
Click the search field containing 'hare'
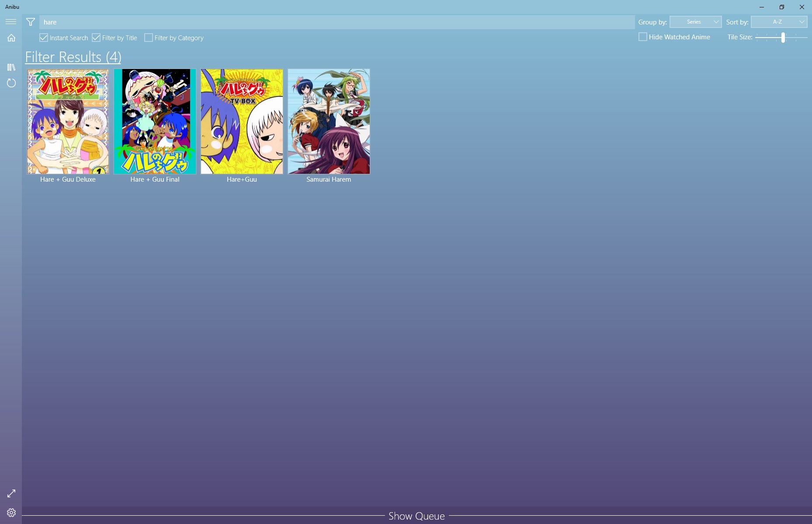(337, 22)
